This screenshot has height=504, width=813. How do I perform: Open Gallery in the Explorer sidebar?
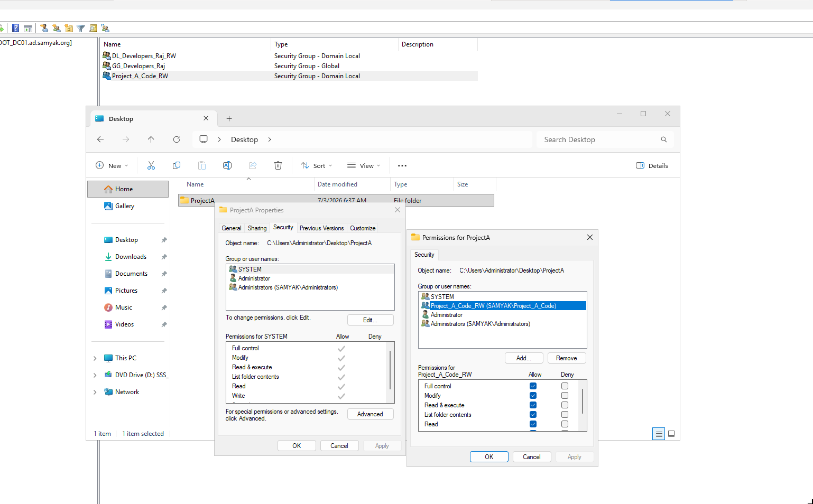click(x=125, y=206)
